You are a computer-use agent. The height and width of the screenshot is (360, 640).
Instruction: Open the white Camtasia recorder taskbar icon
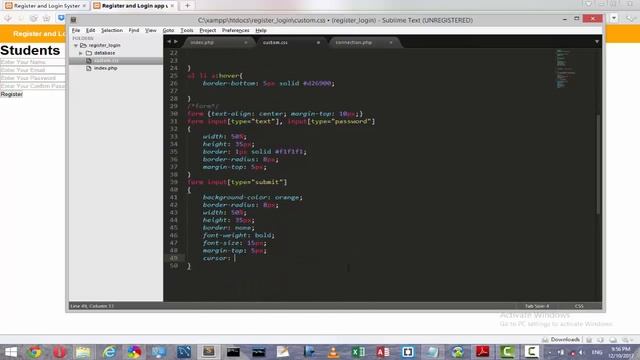pos(531,352)
